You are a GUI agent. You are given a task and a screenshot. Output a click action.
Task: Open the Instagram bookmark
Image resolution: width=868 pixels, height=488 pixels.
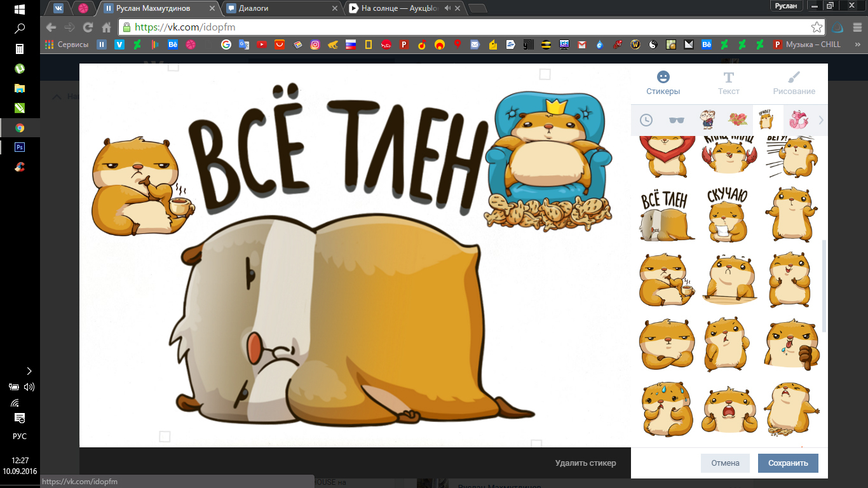[315, 44]
